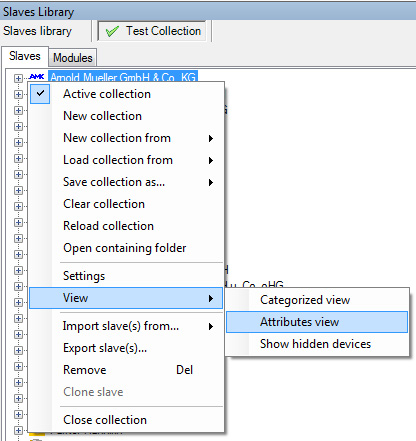Toggle the Active collection checkmark
The width and height of the screenshot is (416, 441).
tap(40, 94)
